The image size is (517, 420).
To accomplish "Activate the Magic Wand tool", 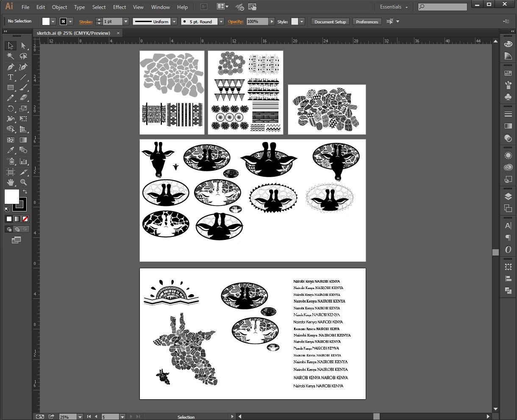I will pos(11,56).
